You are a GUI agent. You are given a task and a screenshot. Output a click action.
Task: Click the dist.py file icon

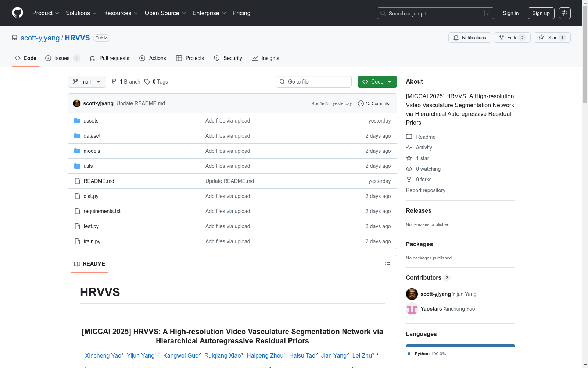77,196
